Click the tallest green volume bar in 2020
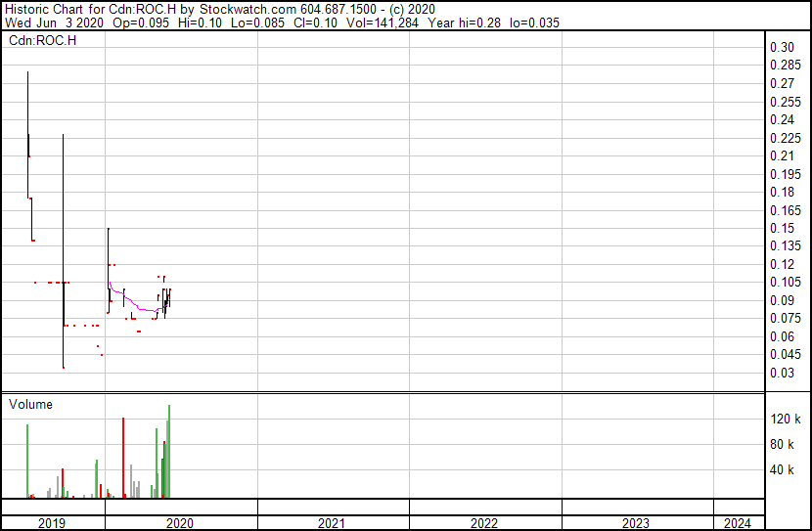This screenshot has width=812, height=531. tap(169, 451)
